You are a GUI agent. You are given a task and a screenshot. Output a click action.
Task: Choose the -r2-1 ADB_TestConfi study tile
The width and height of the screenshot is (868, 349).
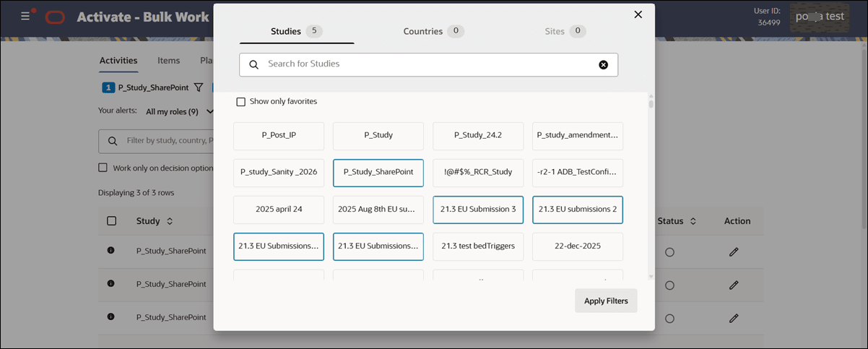[x=578, y=173]
